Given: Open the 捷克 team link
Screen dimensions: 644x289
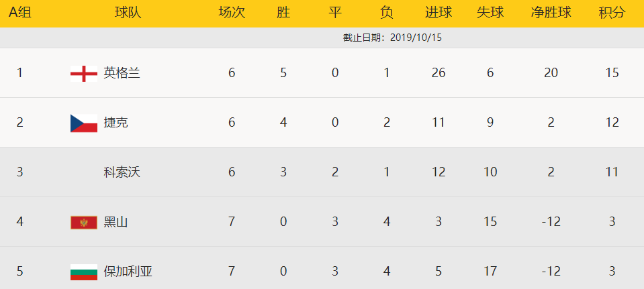Looking at the screenshot, I should pyautogui.click(x=116, y=123).
